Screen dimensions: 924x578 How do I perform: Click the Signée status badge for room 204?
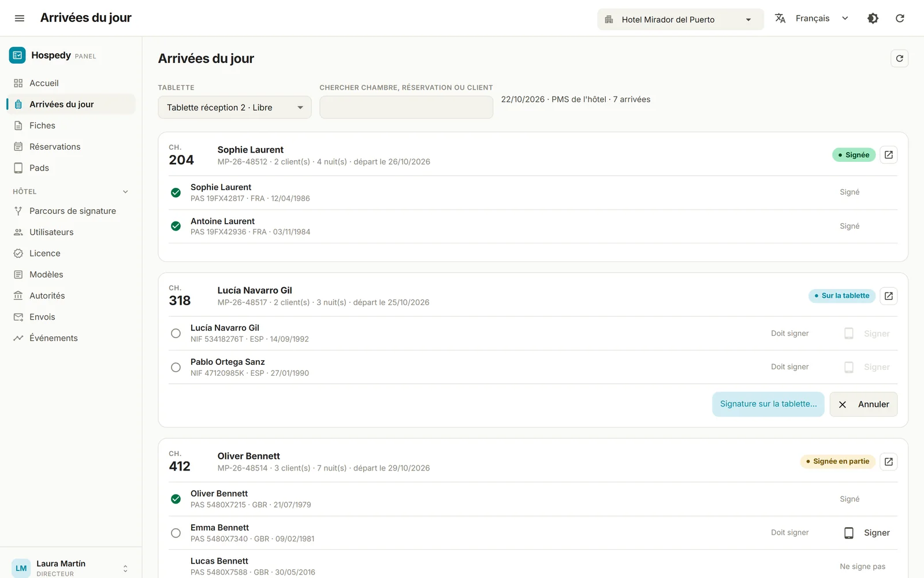pos(854,155)
